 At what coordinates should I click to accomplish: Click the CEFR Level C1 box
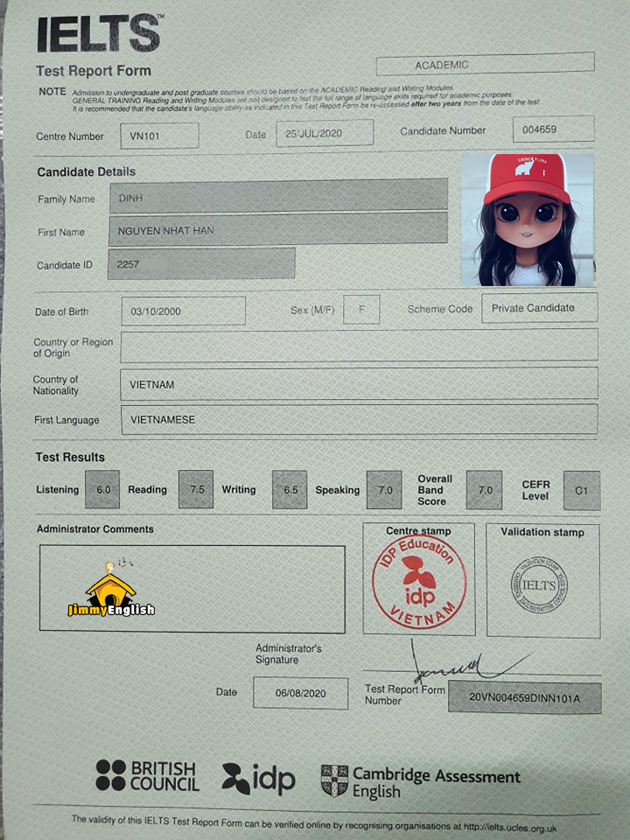pyautogui.click(x=582, y=490)
